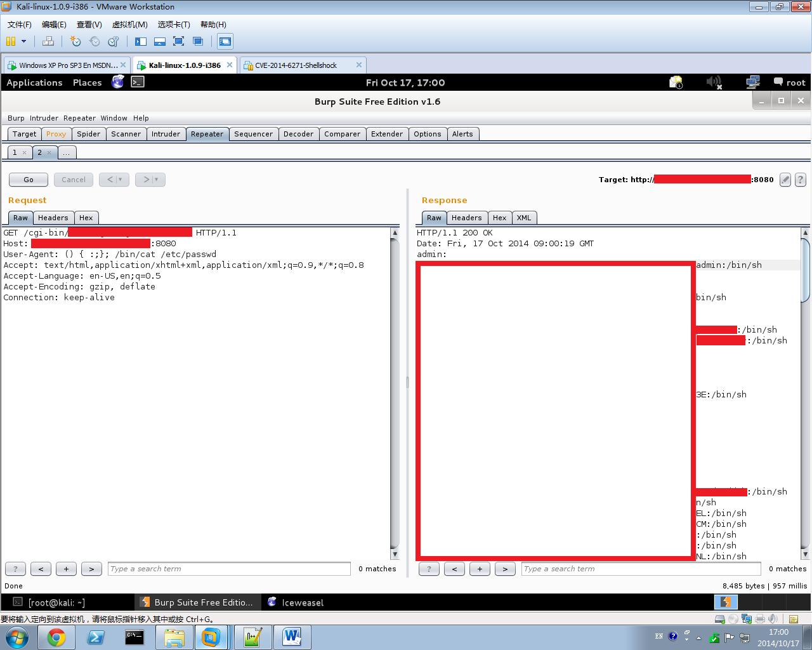
Task: Switch to the Extender tab
Action: coord(387,134)
